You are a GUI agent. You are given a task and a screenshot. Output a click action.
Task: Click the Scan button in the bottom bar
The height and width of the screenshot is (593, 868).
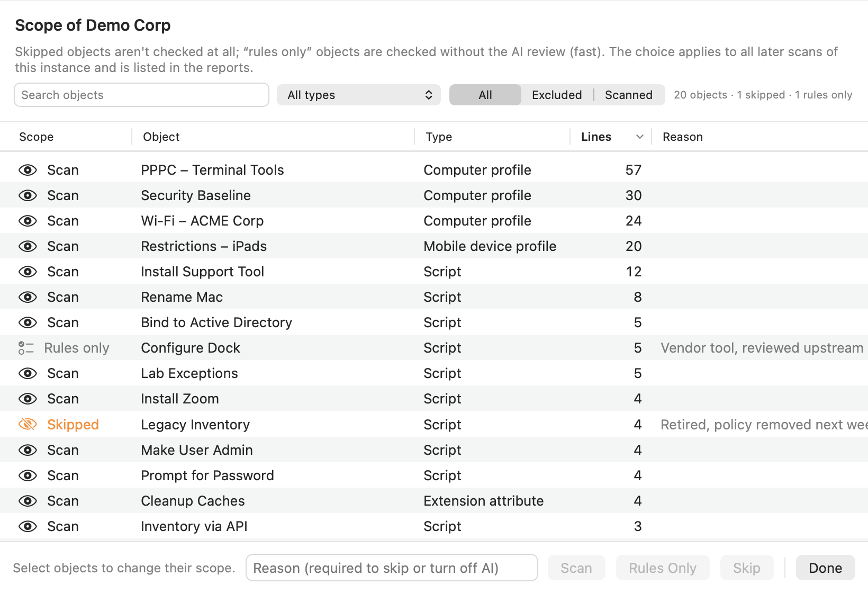tap(576, 568)
